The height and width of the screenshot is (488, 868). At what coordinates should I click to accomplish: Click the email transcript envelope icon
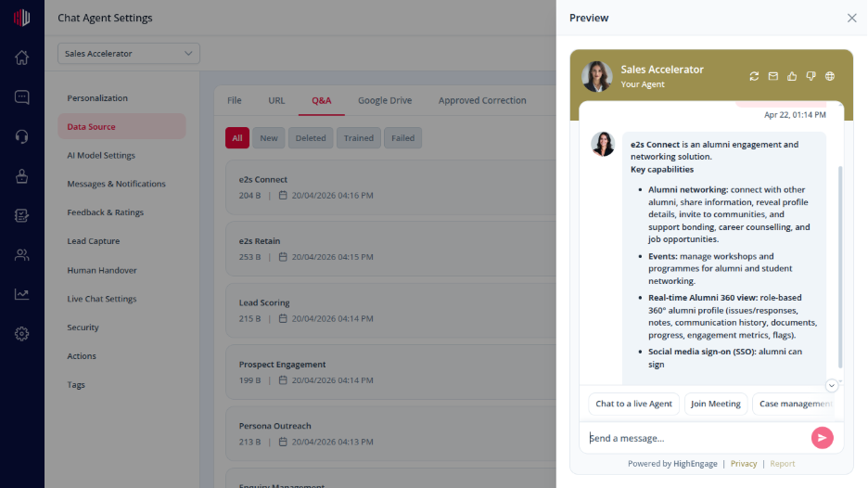coord(772,76)
